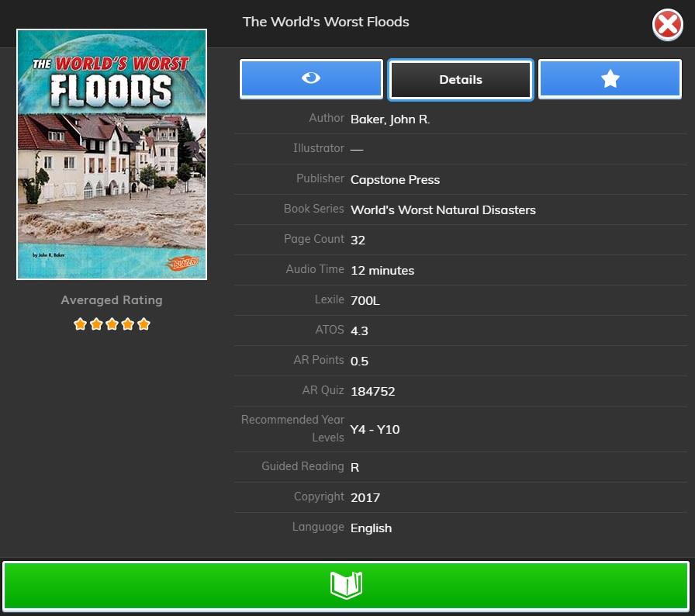The height and width of the screenshot is (616, 695).
Task: Close the book details dialog
Action: click(x=667, y=26)
